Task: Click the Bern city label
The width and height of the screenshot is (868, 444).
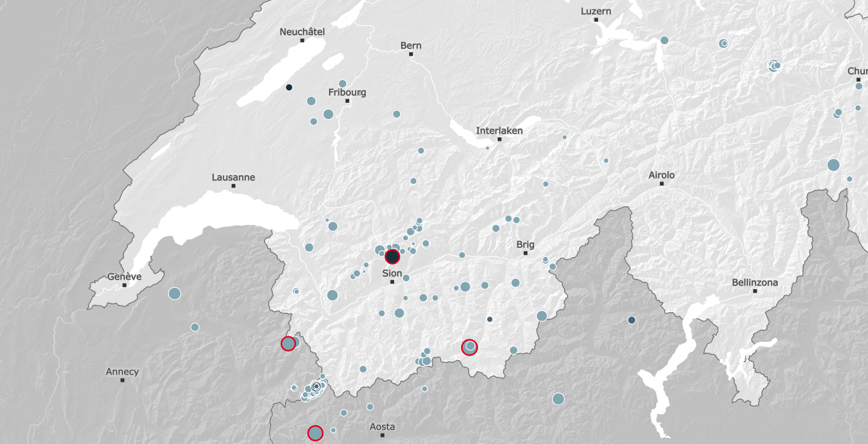Action: 411,46
